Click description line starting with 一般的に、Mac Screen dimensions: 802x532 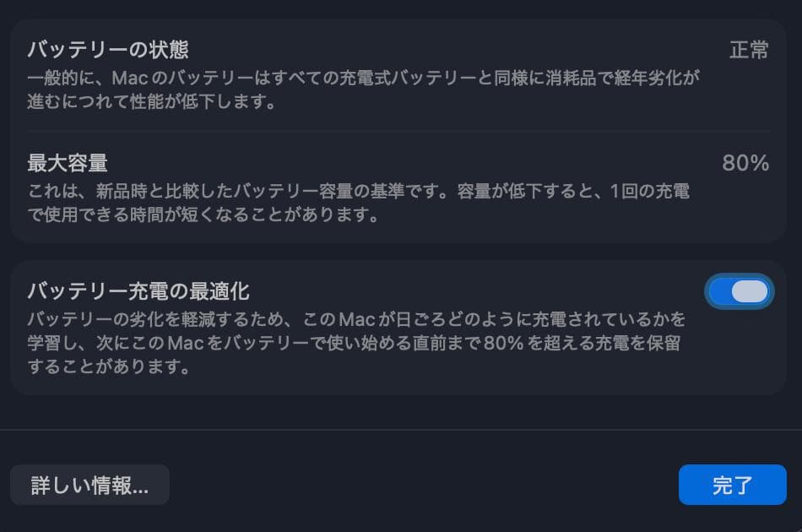point(363,78)
